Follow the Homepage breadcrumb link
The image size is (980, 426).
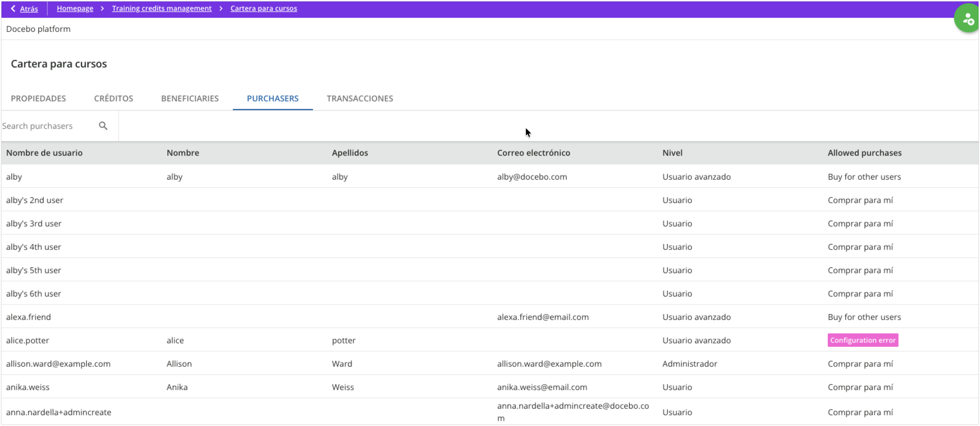click(75, 8)
